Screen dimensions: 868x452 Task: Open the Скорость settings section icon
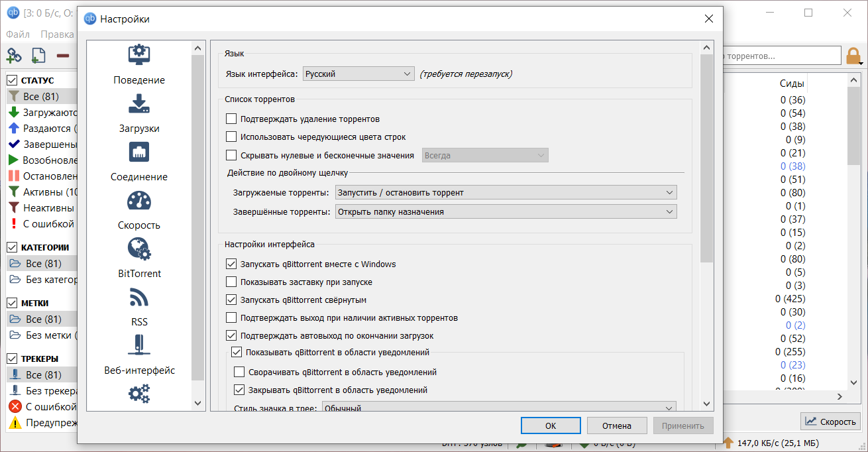pyautogui.click(x=139, y=201)
